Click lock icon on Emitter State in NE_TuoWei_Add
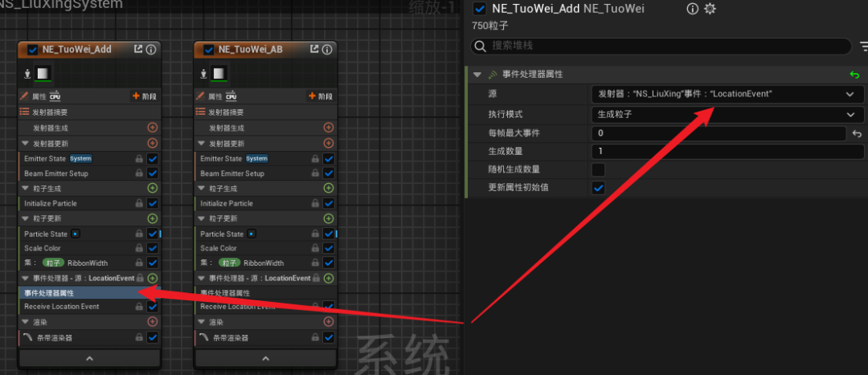This screenshot has height=375, width=868. [139, 159]
